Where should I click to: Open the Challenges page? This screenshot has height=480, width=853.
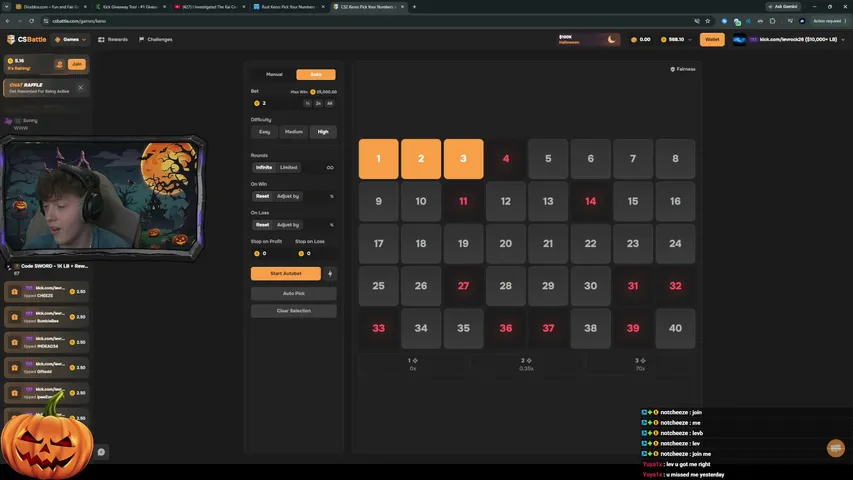point(156,39)
